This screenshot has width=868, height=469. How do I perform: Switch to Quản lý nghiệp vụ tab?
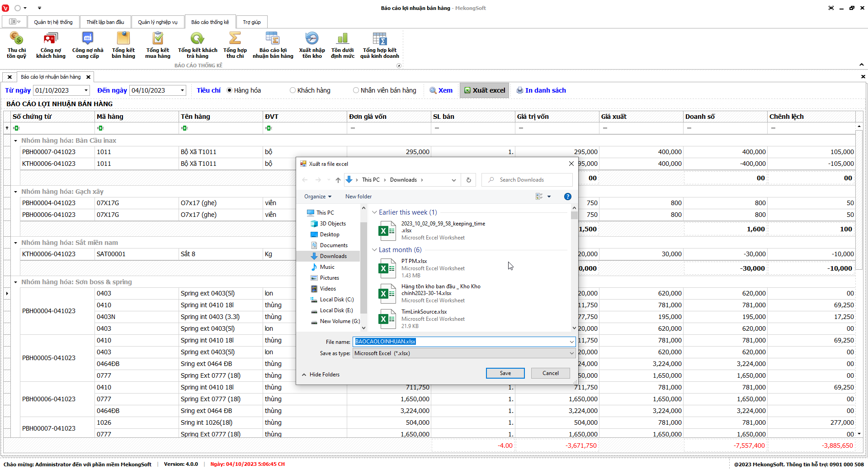[158, 22]
